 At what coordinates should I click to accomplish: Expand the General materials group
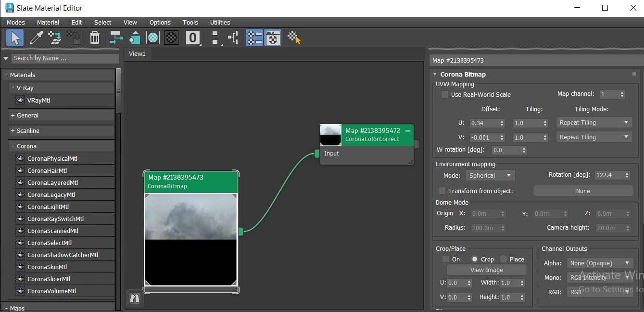pos(28,116)
